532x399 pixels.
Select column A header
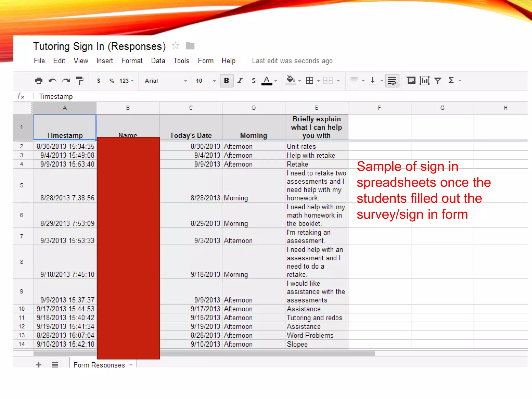coord(65,108)
